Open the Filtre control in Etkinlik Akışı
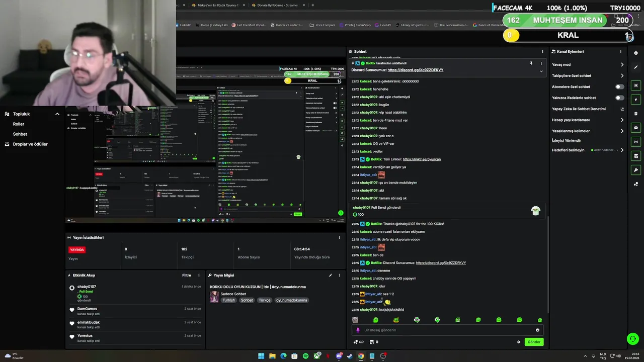The image size is (644, 362). [x=186, y=275]
